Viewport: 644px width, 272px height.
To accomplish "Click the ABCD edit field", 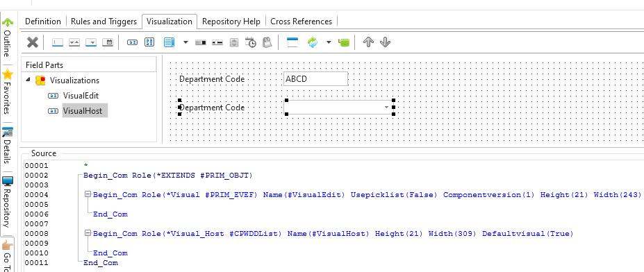I will point(315,79).
